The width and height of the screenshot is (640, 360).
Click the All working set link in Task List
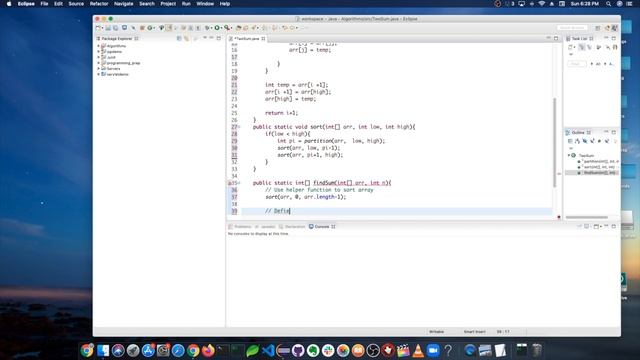[x=598, y=64]
